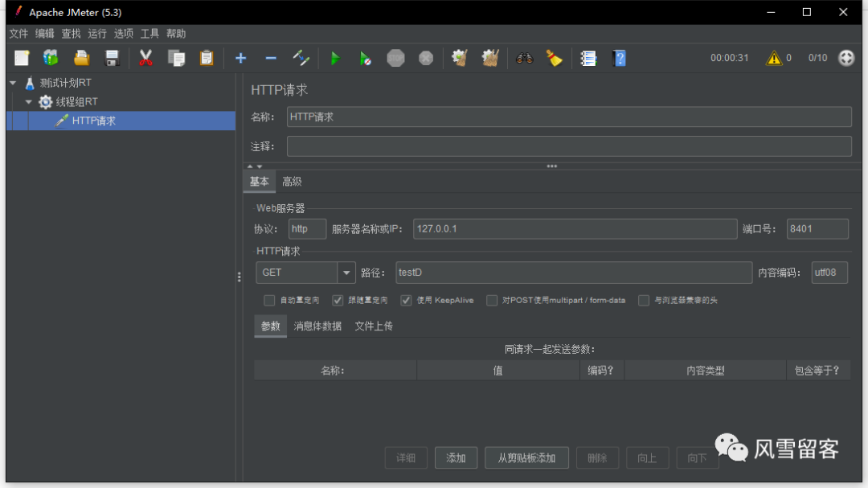Expand all with the plus icon
Image resolution: width=868 pixels, height=488 pixels.
(x=241, y=58)
